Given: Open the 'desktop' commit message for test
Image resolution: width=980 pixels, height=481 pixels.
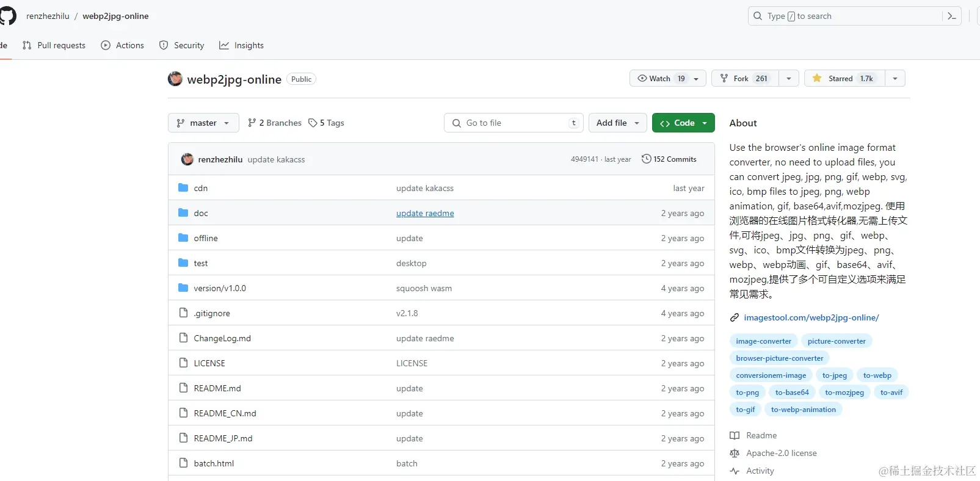Looking at the screenshot, I should point(411,263).
